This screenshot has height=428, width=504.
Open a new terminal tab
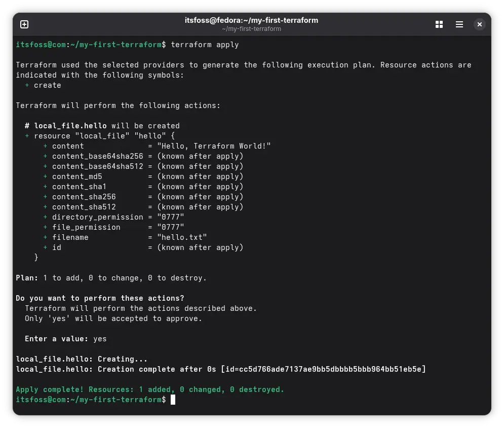point(24,24)
